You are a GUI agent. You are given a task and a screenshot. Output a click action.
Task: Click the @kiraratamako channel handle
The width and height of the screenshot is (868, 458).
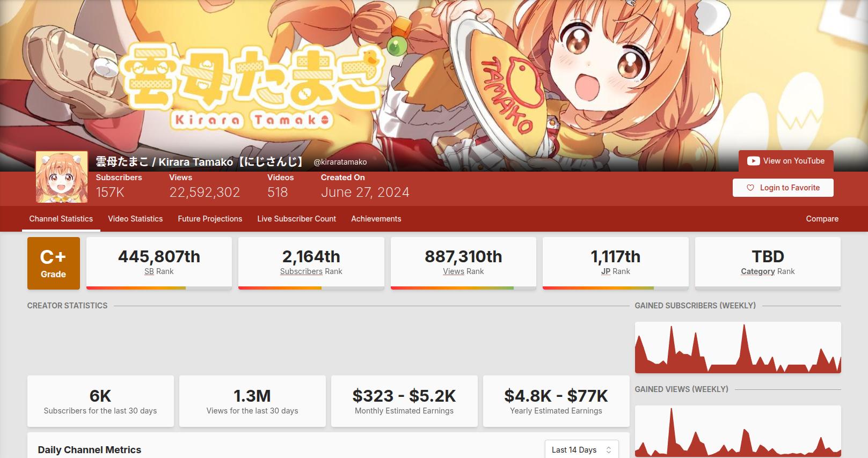click(x=340, y=162)
